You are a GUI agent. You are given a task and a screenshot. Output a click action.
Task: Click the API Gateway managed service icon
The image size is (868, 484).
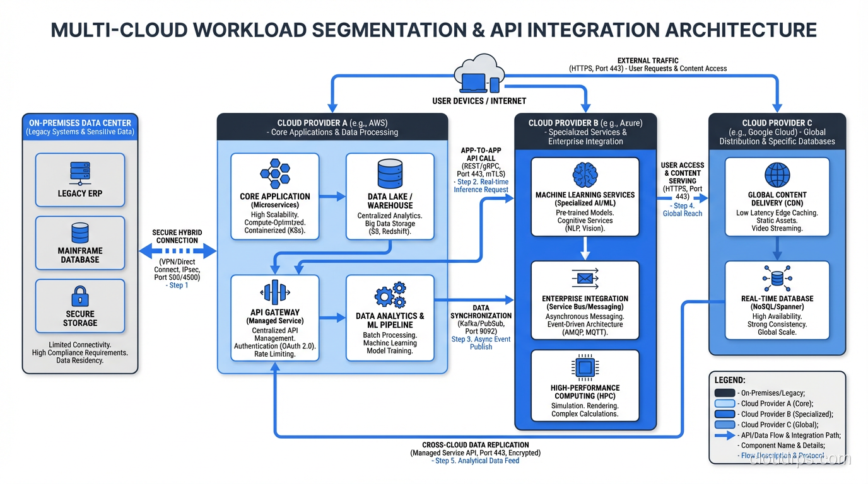point(274,294)
